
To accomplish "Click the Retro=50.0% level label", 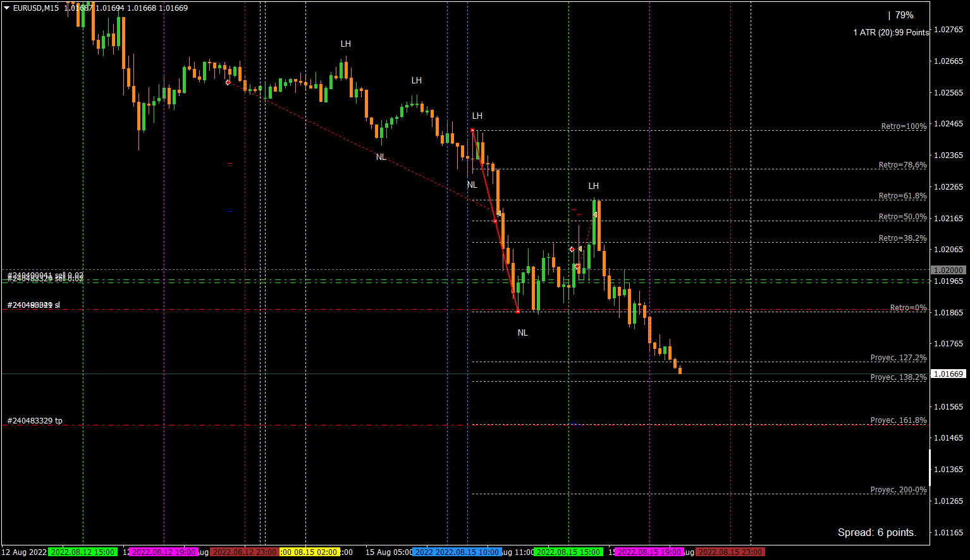I will pos(902,217).
